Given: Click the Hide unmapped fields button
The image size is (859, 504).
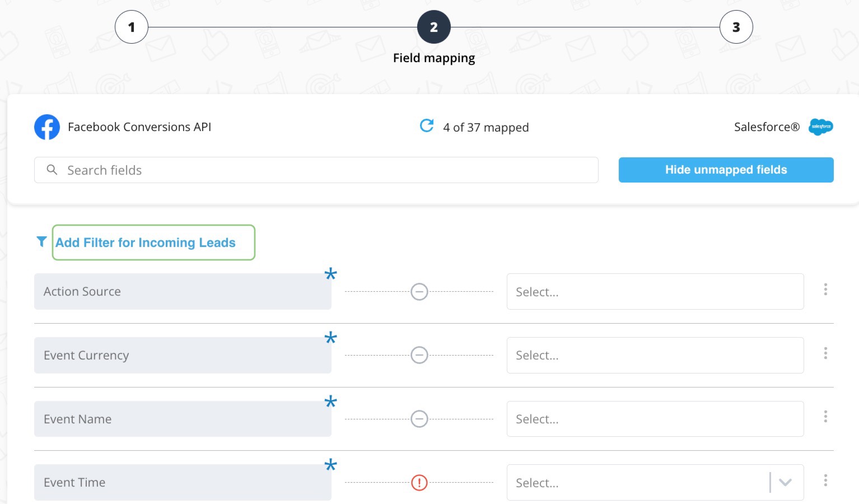Looking at the screenshot, I should (x=726, y=170).
